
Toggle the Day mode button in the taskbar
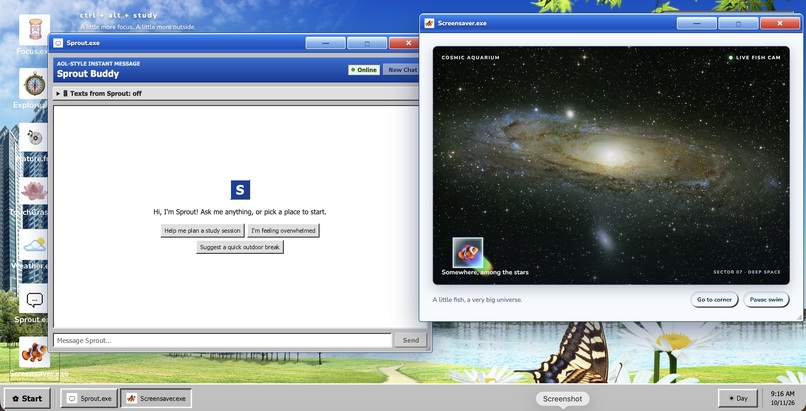tap(738, 398)
